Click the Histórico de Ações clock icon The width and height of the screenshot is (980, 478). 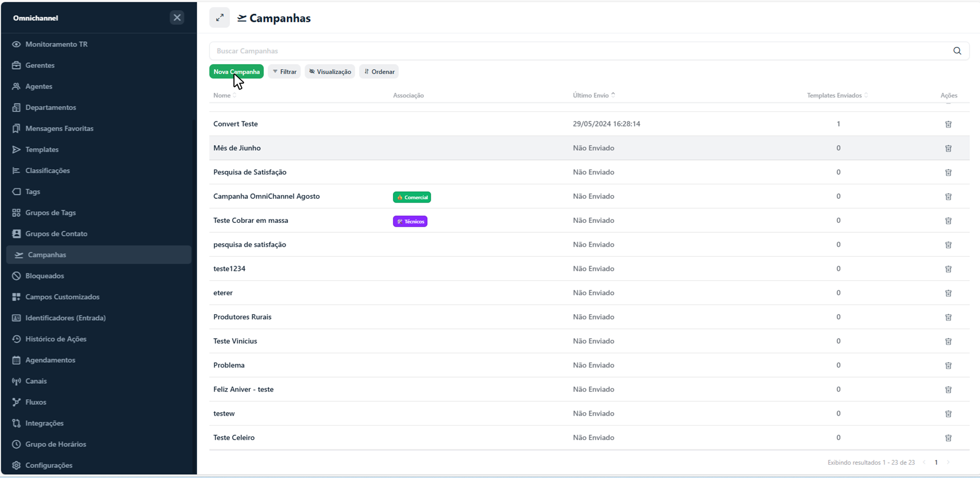[16, 339]
